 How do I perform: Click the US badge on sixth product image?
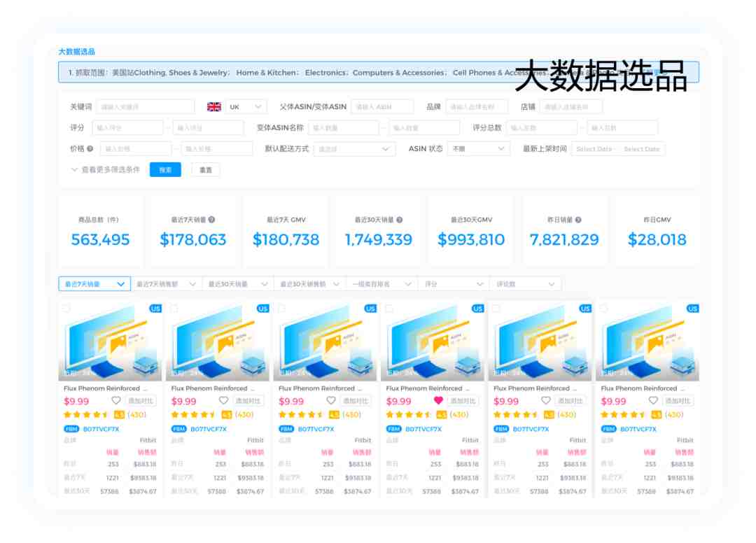click(693, 309)
